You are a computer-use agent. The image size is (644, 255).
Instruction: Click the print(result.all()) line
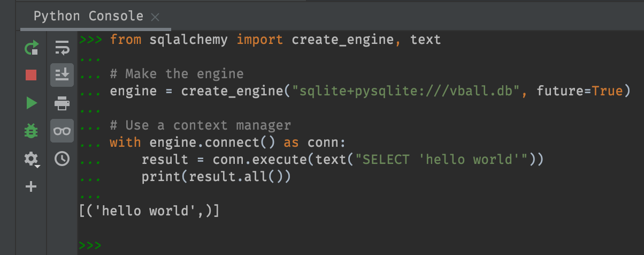[x=216, y=177]
